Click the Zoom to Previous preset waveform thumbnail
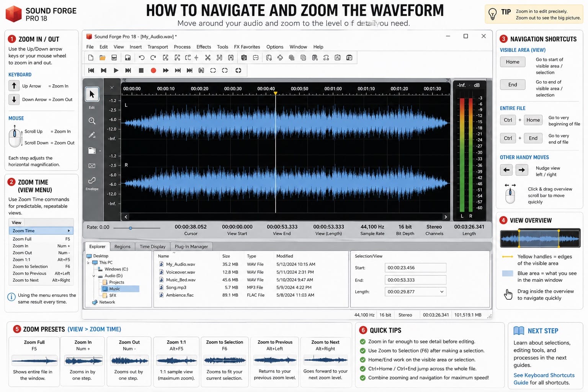 point(275,360)
